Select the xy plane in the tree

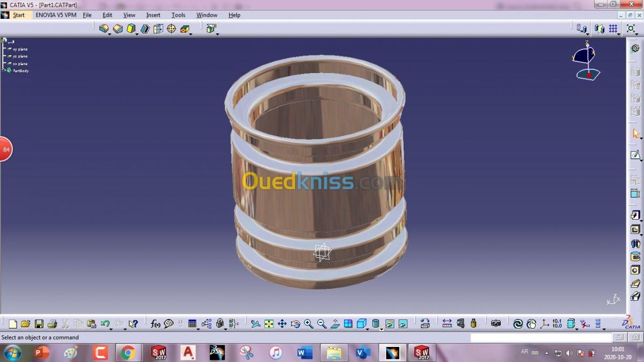[20, 49]
